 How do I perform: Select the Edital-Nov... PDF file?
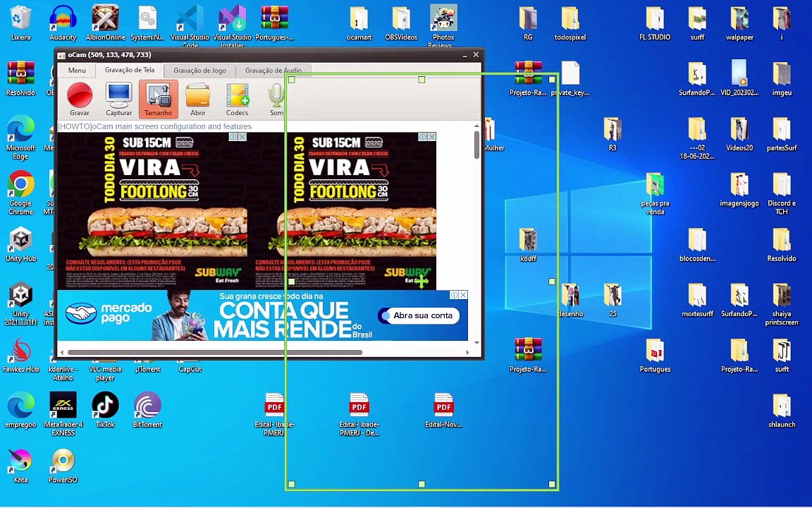click(x=443, y=410)
